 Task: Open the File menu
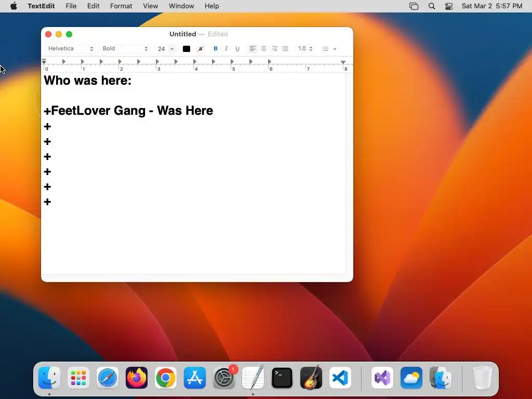tap(71, 6)
